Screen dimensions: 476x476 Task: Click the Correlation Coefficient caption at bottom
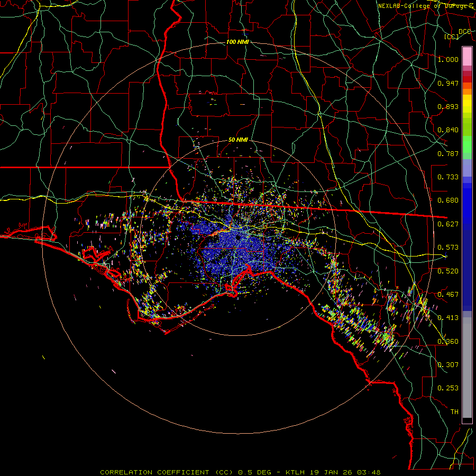pyautogui.click(x=240, y=472)
